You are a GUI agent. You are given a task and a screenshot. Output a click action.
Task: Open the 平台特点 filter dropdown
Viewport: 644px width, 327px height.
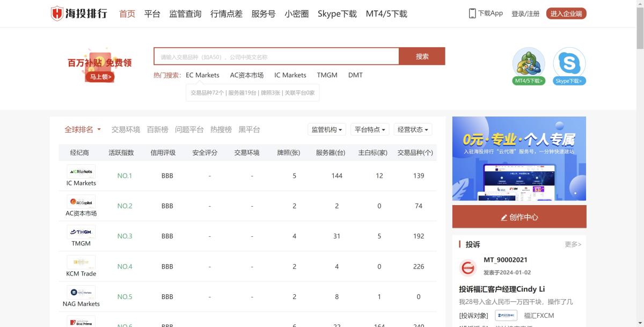point(369,129)
